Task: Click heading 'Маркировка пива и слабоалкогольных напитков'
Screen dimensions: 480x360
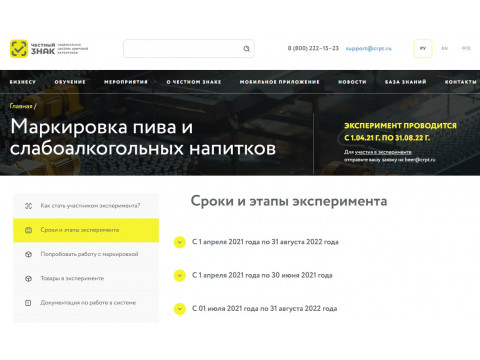Action: click(143, 138)
